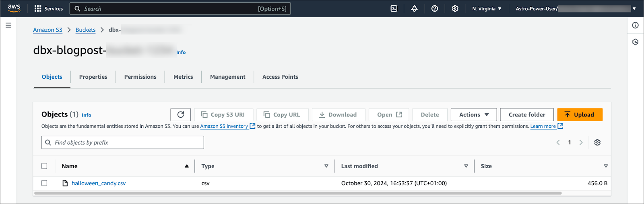Open the notifications bell

click(414, 8)
